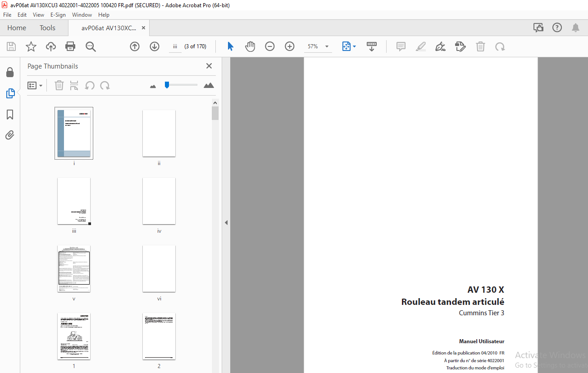Open the Edit menu
The image size is (588, 373).
click(22, 15)
